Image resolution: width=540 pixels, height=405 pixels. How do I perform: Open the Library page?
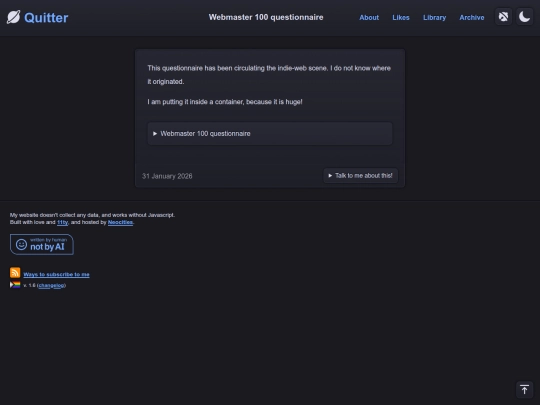434,18
